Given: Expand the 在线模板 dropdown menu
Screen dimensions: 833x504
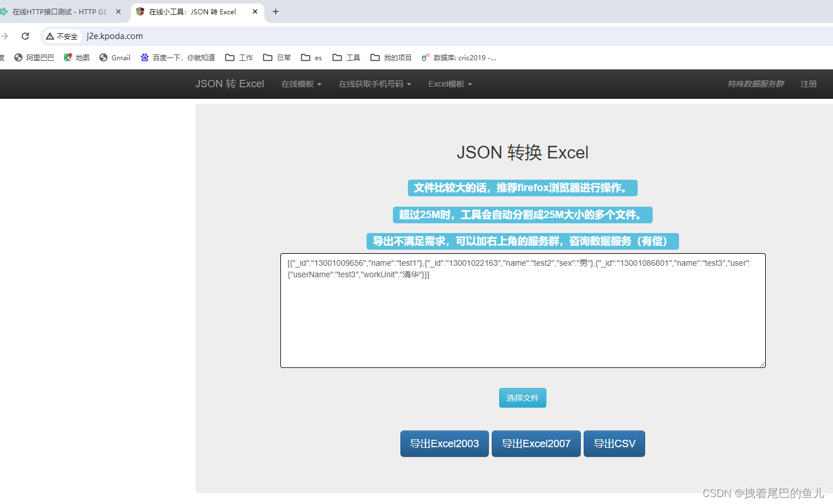Looking at the screenshot, I should tap(302, 84).
